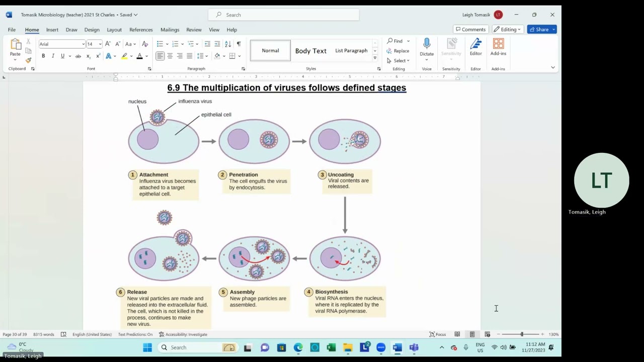The height and width of the screenshot is (362, 644).
Task: Open Excel from the taskbar
Action: [331, 347]
